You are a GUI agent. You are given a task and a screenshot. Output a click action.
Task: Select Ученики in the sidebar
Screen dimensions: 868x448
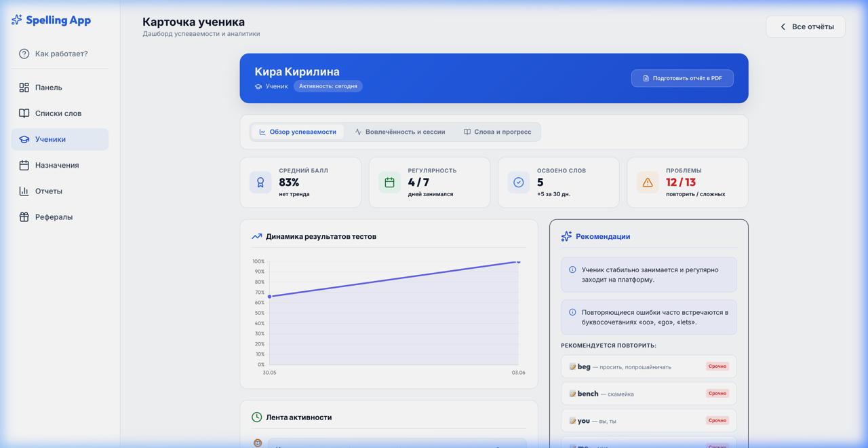coord(60,139)
